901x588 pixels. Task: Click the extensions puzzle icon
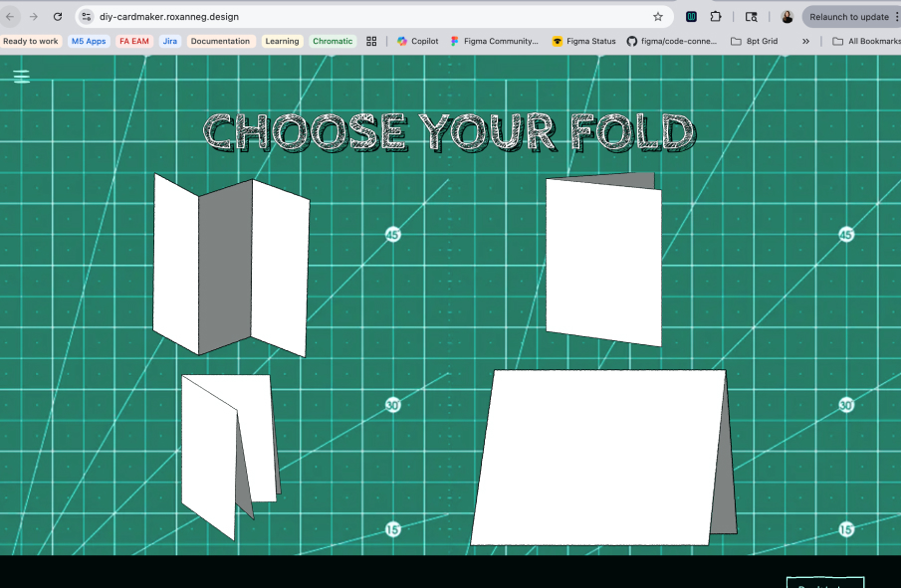point(716,16)
